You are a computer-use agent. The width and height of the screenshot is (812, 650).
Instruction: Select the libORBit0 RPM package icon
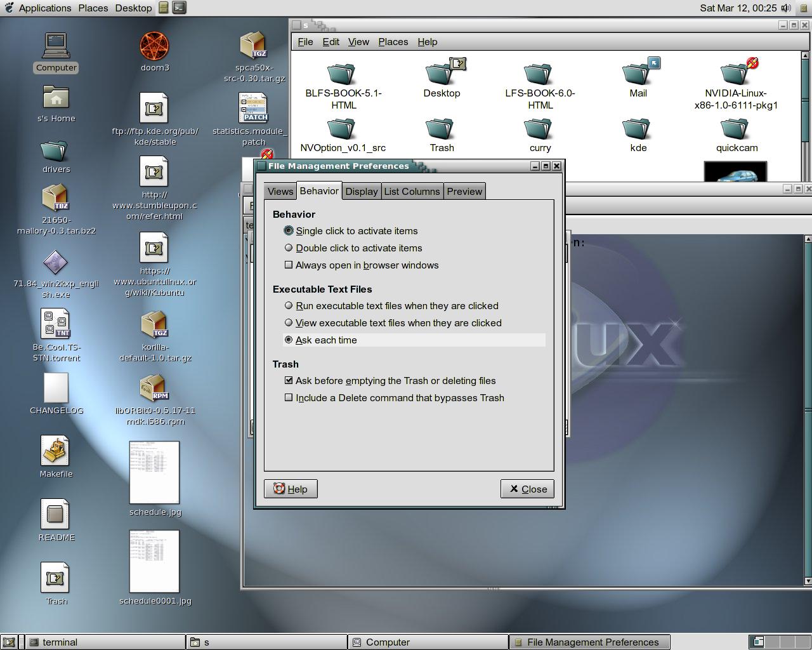154,388
